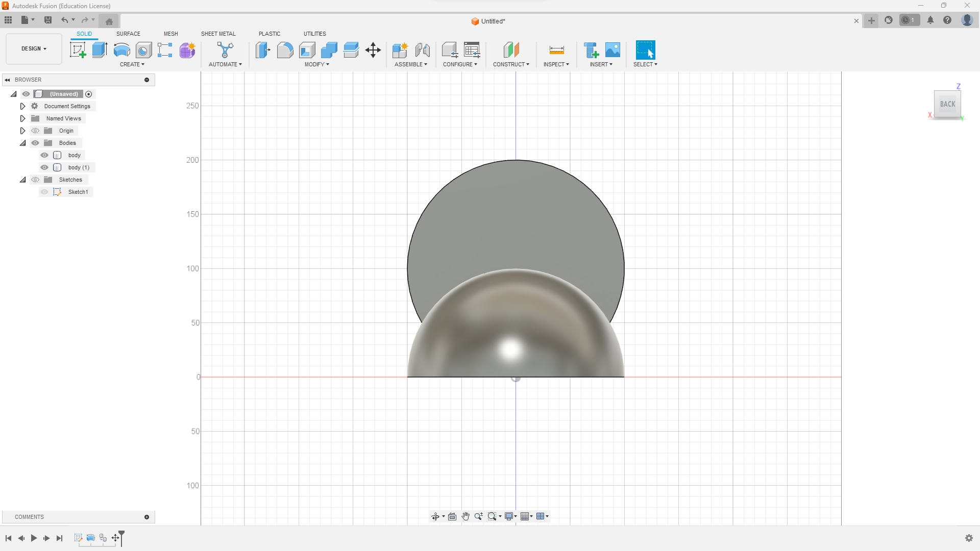Collapse the Bodies folder

23,143
